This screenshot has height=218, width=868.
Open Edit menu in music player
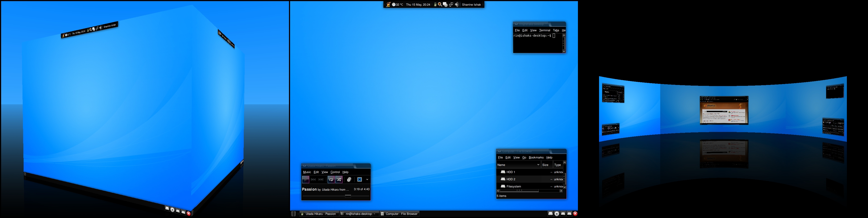point(316,172)
